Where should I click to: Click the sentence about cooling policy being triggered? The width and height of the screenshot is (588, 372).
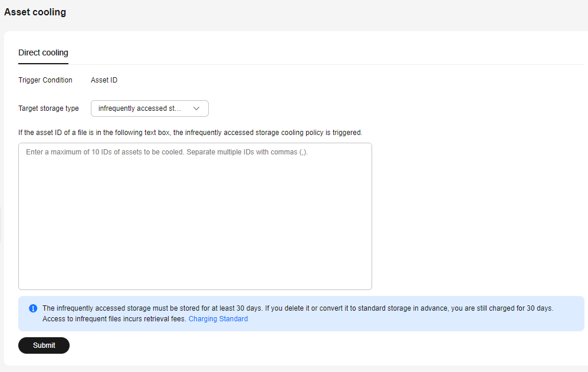pyautogui.click(x=190, y=133)
